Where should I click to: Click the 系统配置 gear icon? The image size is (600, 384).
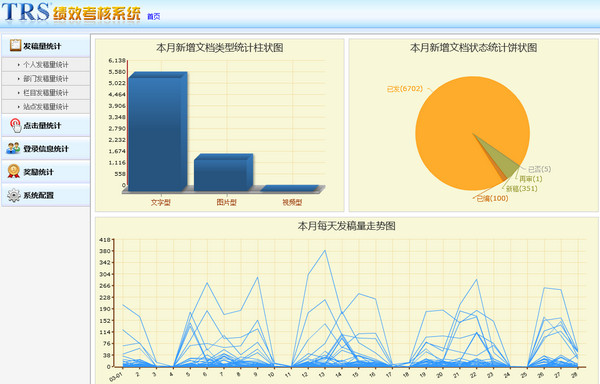click(x=14, y=195)
